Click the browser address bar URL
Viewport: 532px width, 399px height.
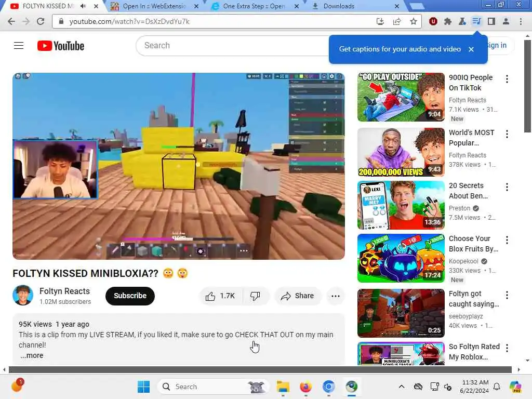click(x=129, y=21)
